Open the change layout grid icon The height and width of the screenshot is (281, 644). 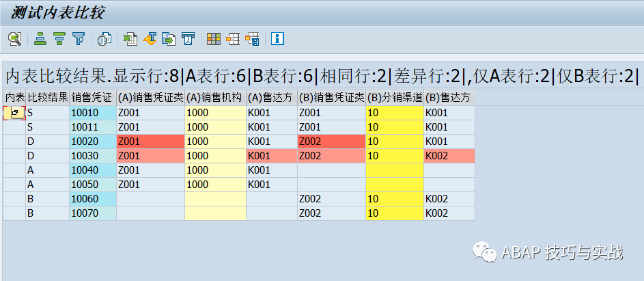tap(214, 39)
